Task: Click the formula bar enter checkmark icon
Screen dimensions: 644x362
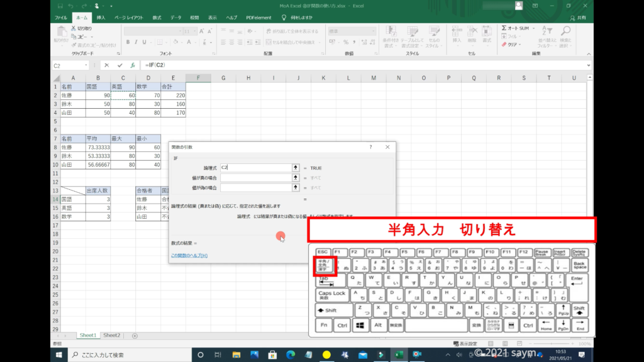Action: [119, 65]
